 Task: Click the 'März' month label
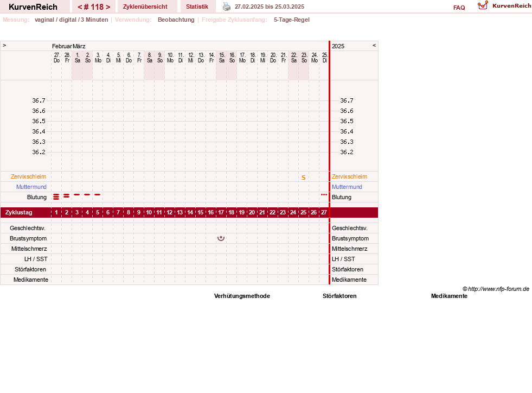pyautogui.click(x=79, y=46)
